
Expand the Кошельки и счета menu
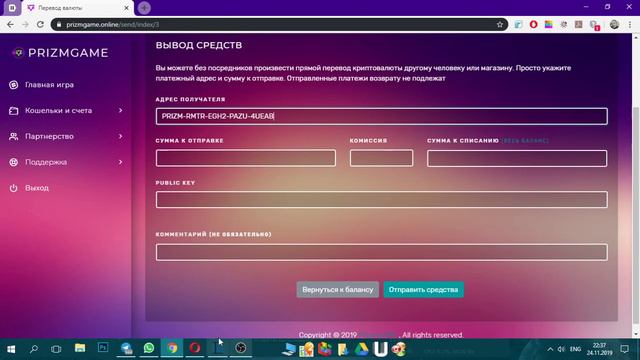click(58, 111)
